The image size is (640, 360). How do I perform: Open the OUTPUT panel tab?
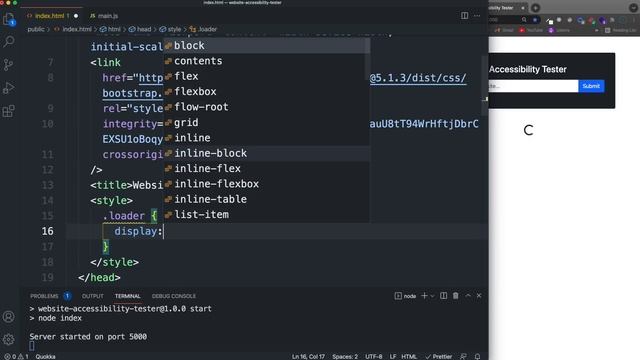click(x=93, y=296)
